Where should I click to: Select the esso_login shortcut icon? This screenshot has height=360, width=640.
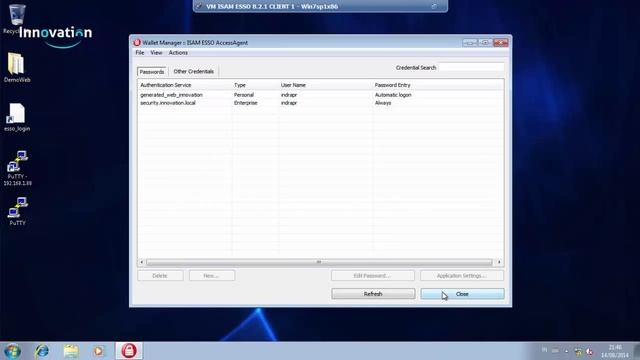click(x=17, y=118)
